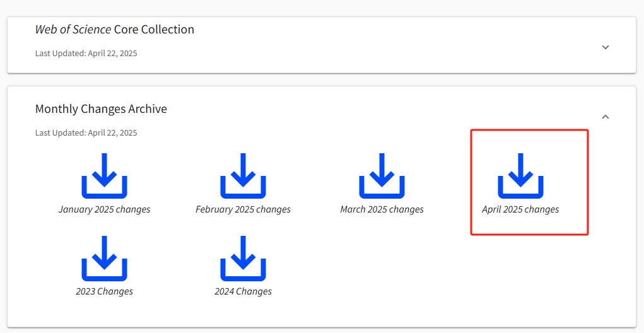Open the '2024 Changes' text link
Screen dimensions: 644x333
pyautogui.click(x=243, y=291)
